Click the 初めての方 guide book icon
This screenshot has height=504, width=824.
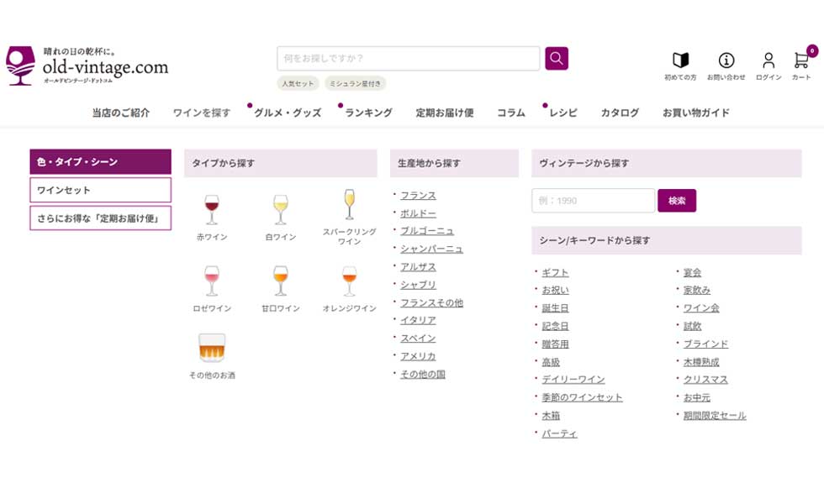click(x=678, y=59)
